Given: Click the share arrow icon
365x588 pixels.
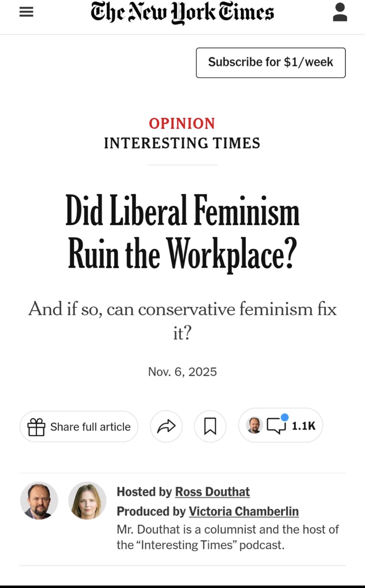Looking at the screenshot, I should click(166, 426).
